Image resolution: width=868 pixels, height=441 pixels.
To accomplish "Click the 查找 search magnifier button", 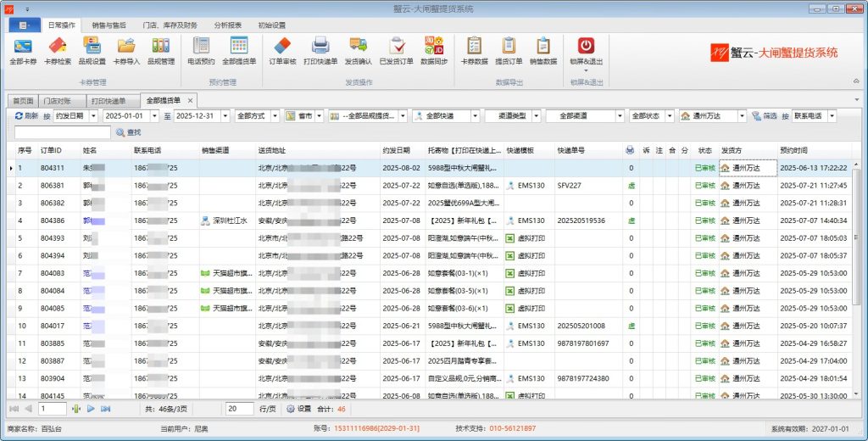I will (x=129, y=132).
